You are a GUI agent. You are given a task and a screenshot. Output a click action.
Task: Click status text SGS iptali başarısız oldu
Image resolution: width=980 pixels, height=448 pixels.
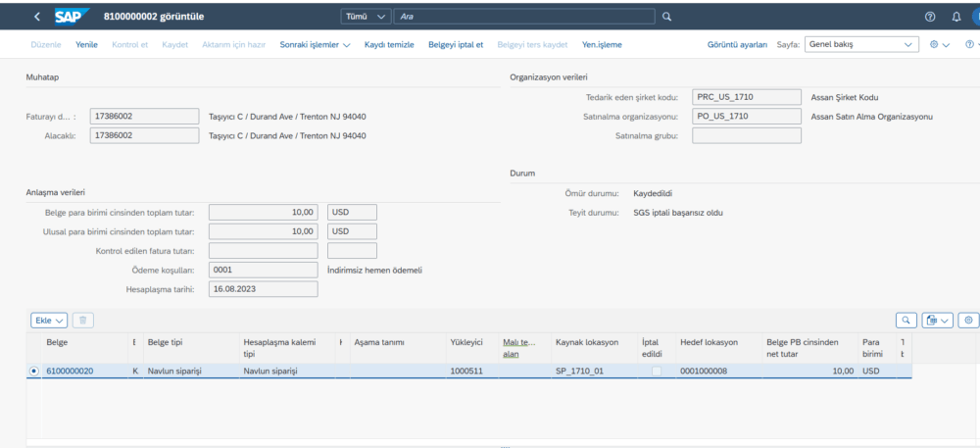678,213
